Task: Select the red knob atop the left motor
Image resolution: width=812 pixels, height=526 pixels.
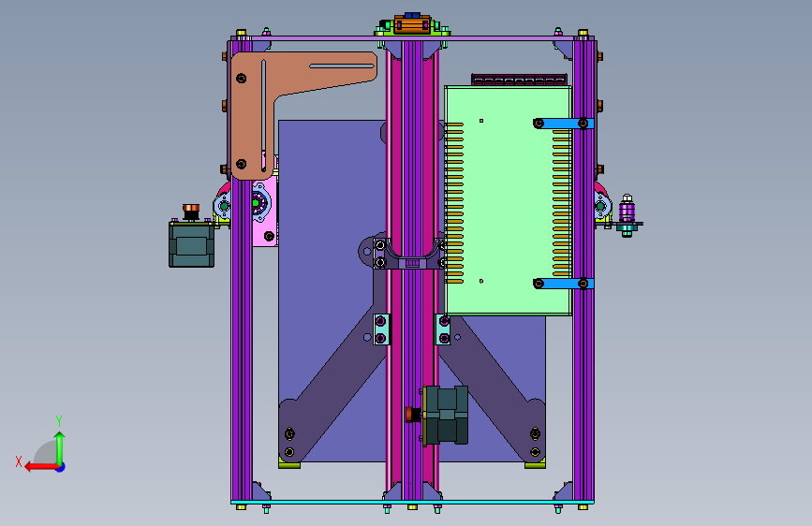Action: click(x=191, y=209)
